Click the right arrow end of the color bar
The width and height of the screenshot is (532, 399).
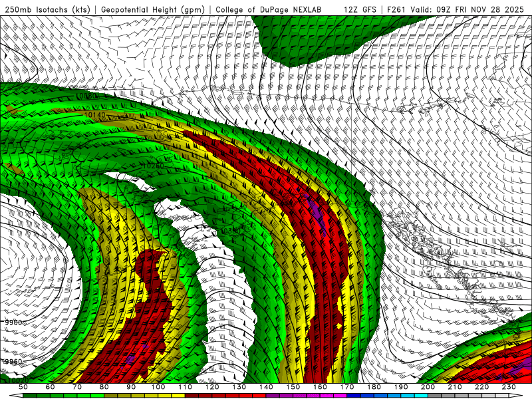(516, 395)
